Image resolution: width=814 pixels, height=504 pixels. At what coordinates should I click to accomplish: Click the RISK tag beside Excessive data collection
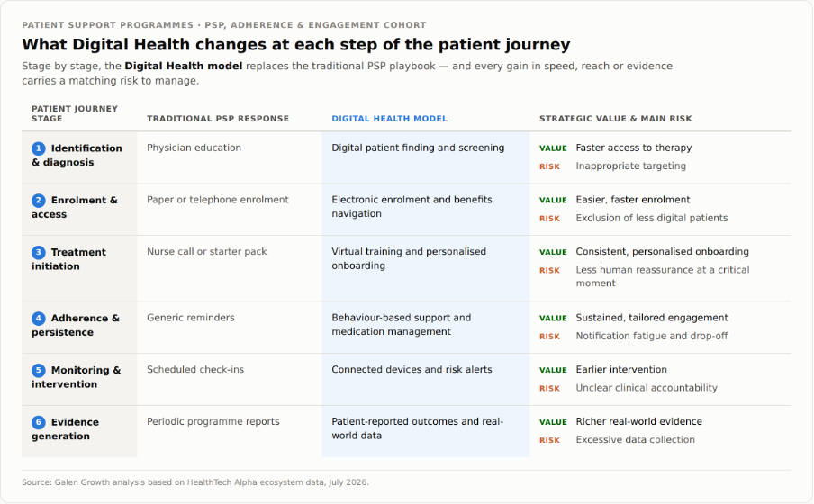[549, 440]
